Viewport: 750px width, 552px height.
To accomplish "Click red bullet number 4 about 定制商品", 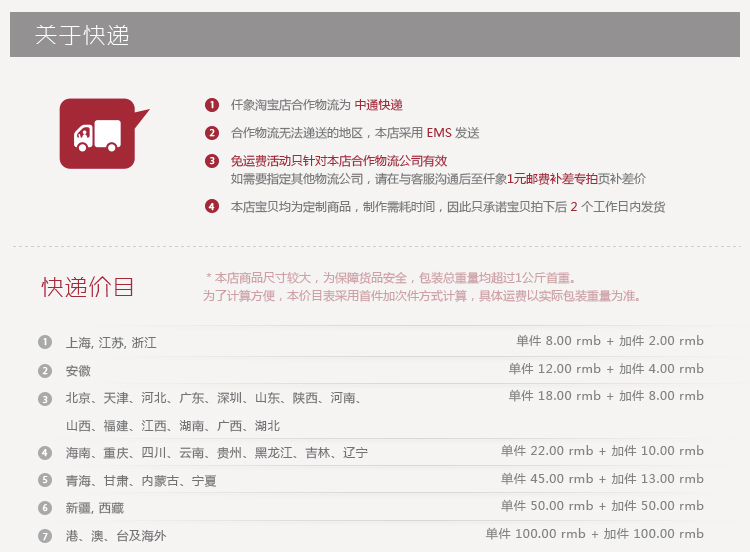I will coord(211,207).
